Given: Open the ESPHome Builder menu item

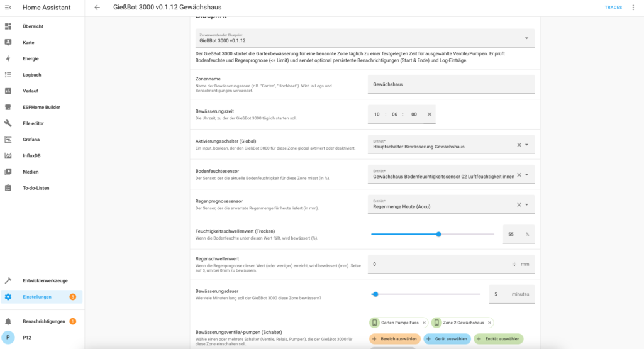Looking at the screenshot, I should point(42,107).
